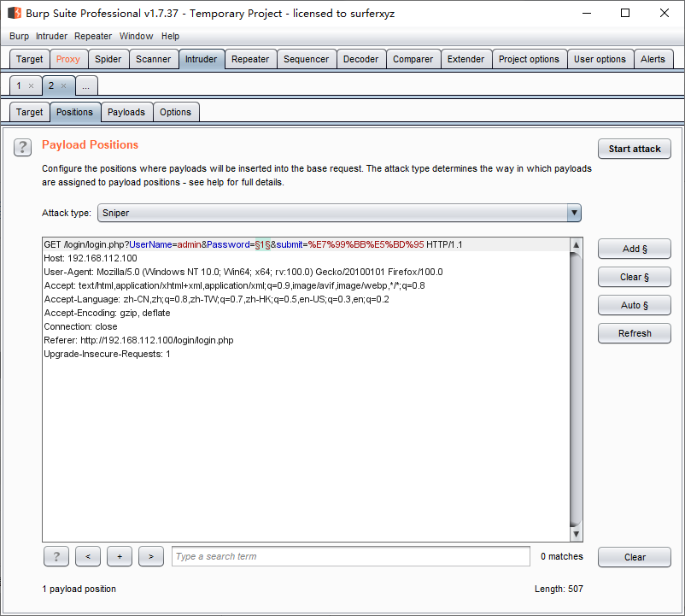Click the Refresh button
Viewport: 685px width, 616px height.
635,333
